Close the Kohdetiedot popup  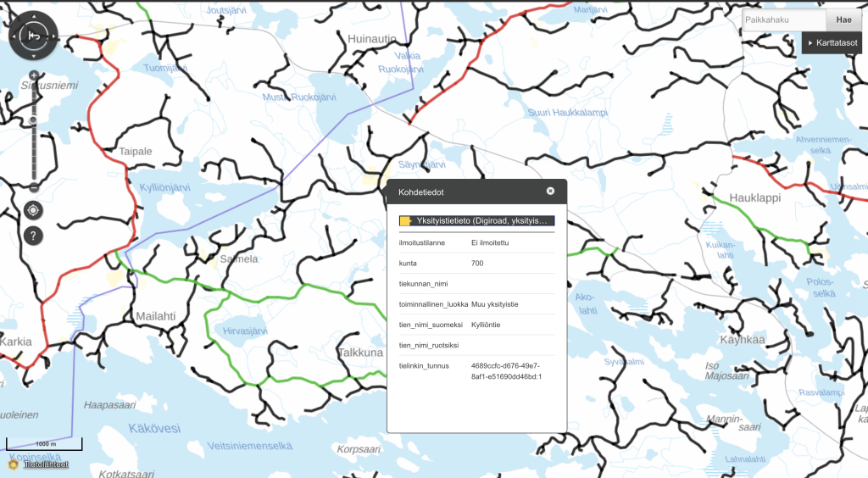(x=550, y=192)
